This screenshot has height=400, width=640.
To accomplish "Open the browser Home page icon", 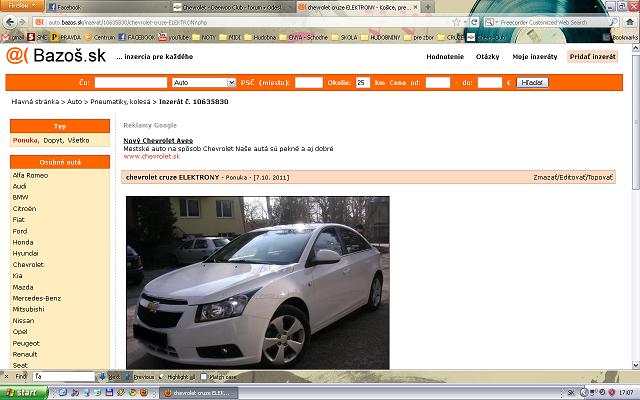I will 630,22.
